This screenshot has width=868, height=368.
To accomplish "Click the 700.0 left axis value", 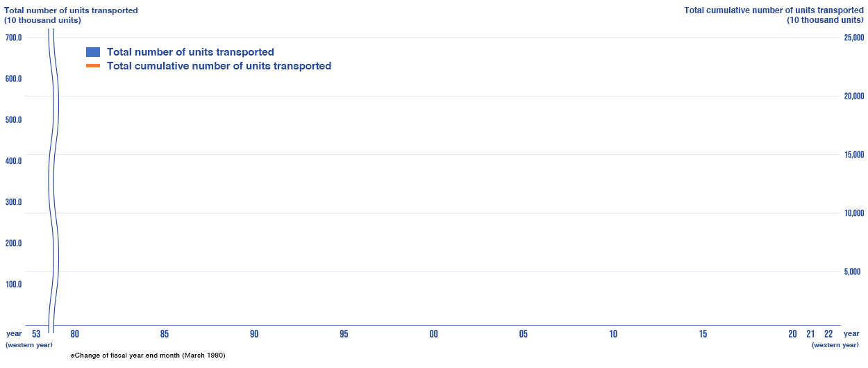I will 13,37.
